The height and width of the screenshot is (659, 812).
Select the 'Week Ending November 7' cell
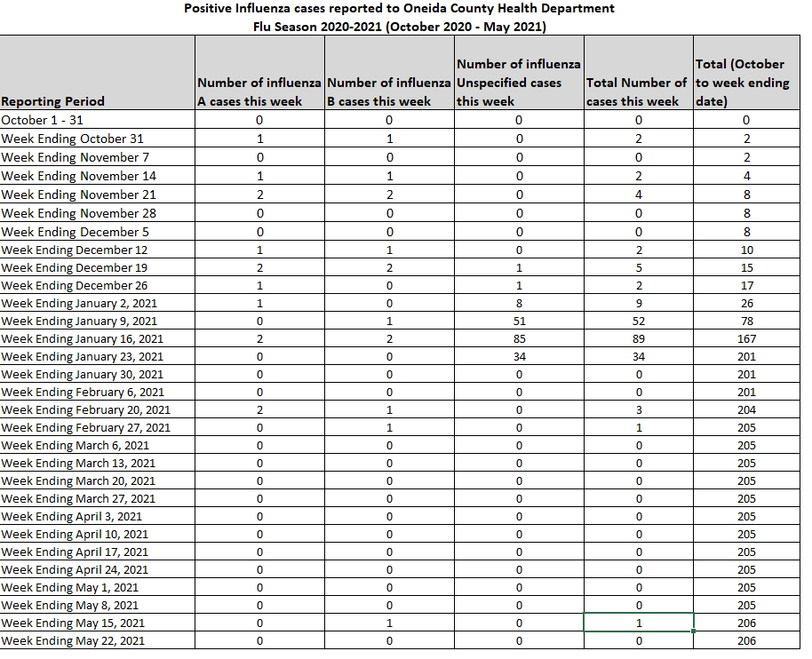coord(98,157)
